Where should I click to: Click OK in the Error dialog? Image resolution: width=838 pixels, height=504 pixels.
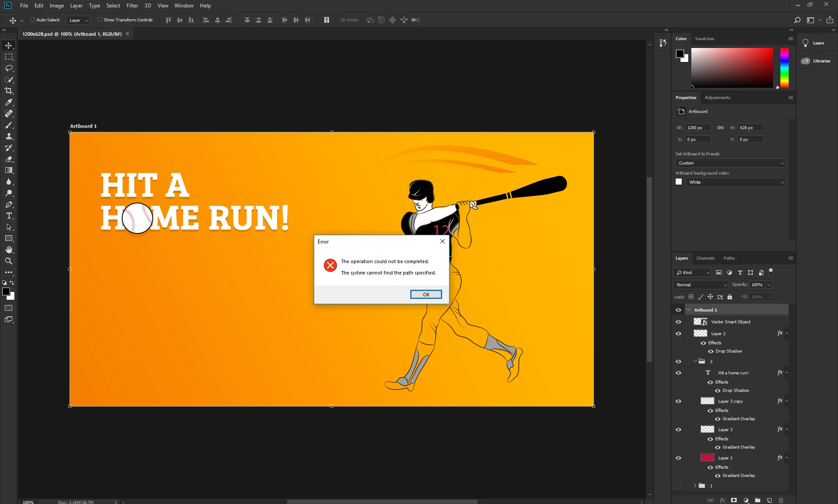click(x=426, y=295)
